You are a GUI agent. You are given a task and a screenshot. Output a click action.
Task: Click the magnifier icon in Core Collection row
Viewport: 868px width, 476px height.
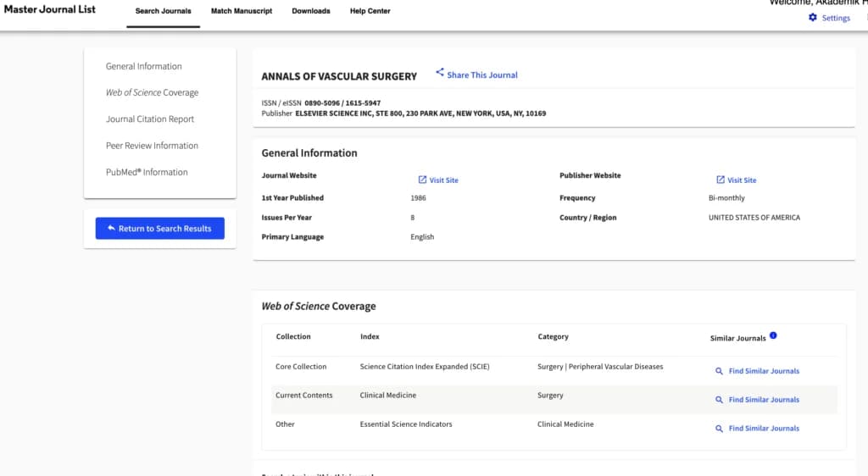719,371
